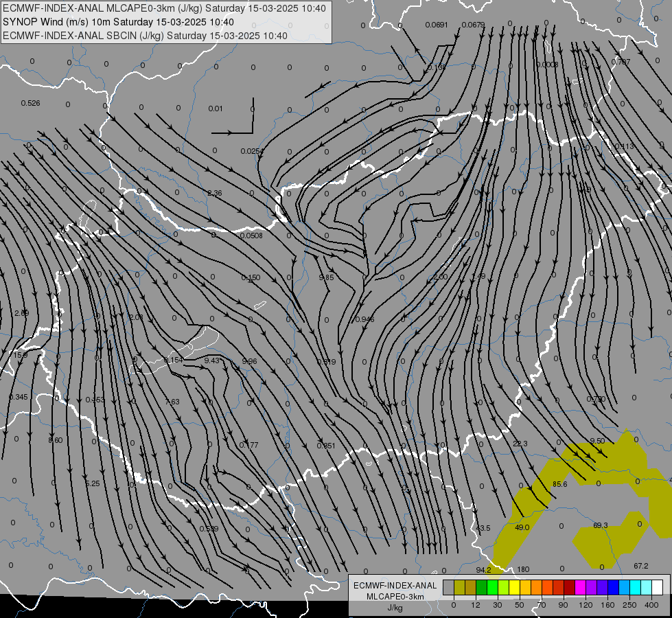Select the white legend swatch for 400

click(657, 587)
